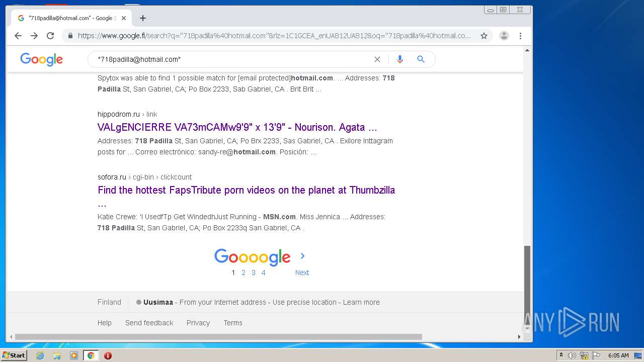Close the 718padilla search tab
This screenshot has height=362, width=644.
(124, 18)
